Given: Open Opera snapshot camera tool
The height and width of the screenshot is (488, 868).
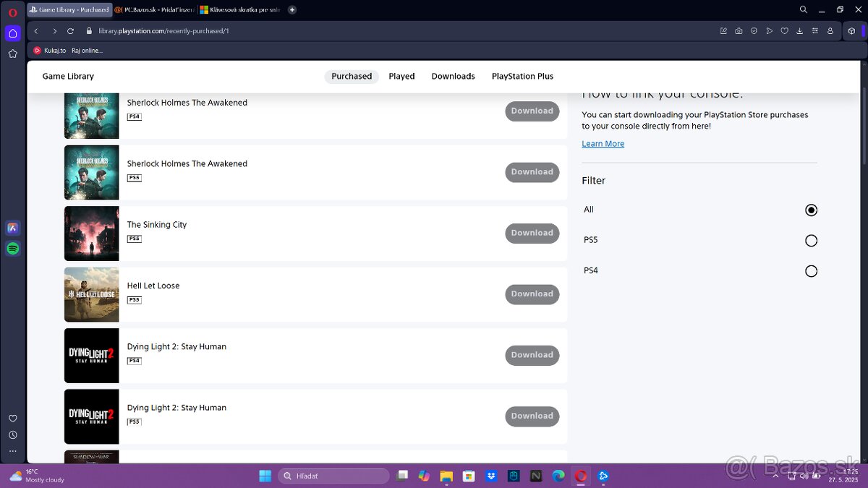Looking at the screenshot, I should coord(739,31).
